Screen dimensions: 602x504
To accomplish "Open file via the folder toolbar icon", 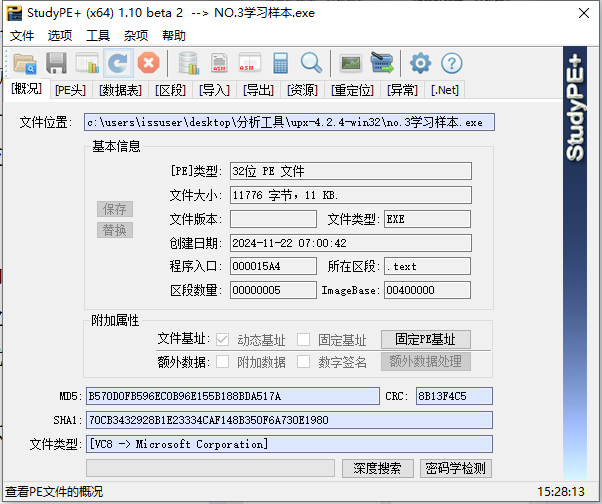I will (x=25, y=63).
